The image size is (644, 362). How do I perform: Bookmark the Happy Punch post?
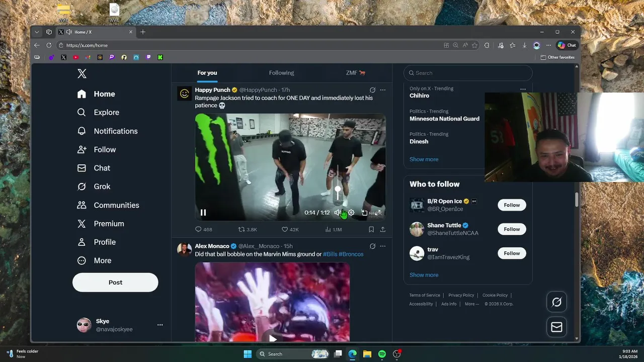pos(371,229)
